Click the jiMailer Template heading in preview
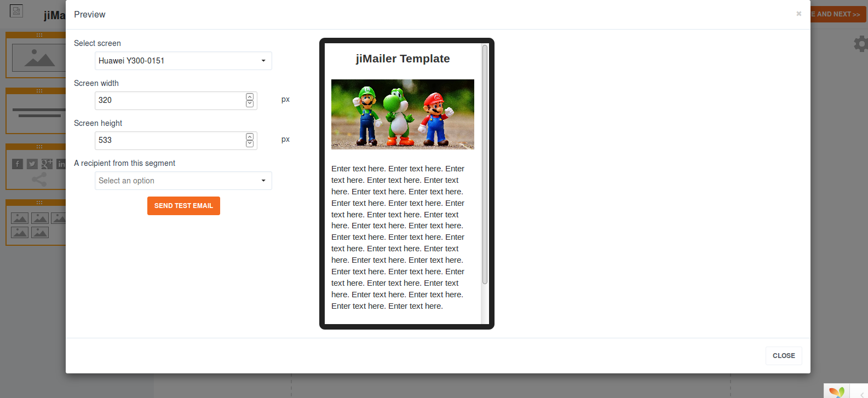868x398 pixels. click(x=403, y=59)
